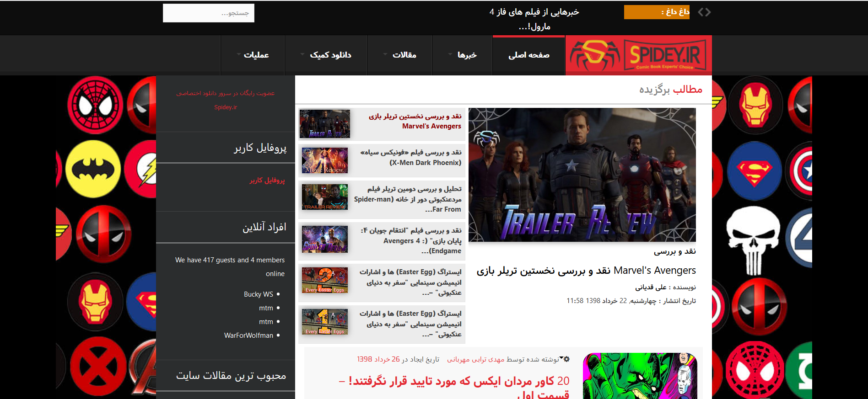Viewport: 868px width, 399px height.
Task: Open the red پروفایل کاربر link
Action: point(267,180)
